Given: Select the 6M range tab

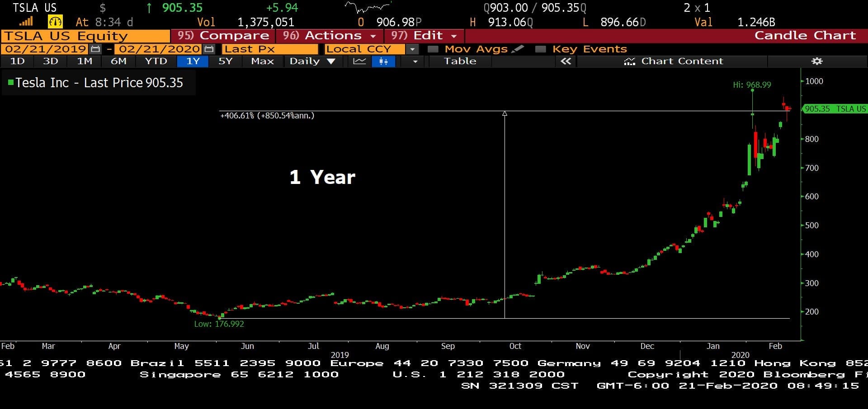Looking at the screenshot, I should click(x=118, y=61).
